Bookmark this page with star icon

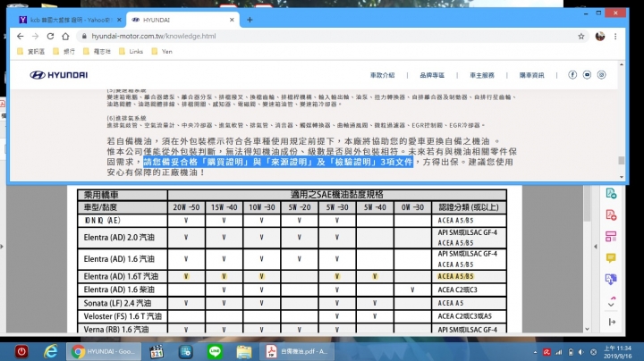[581, 36]
